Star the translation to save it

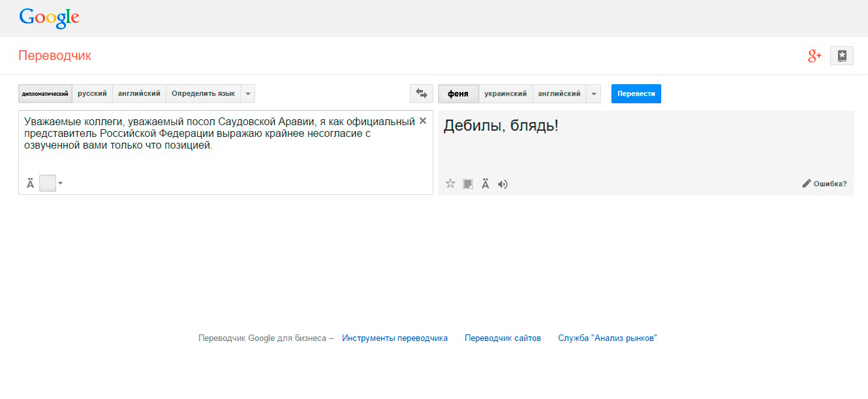click(x=450, y=184)
